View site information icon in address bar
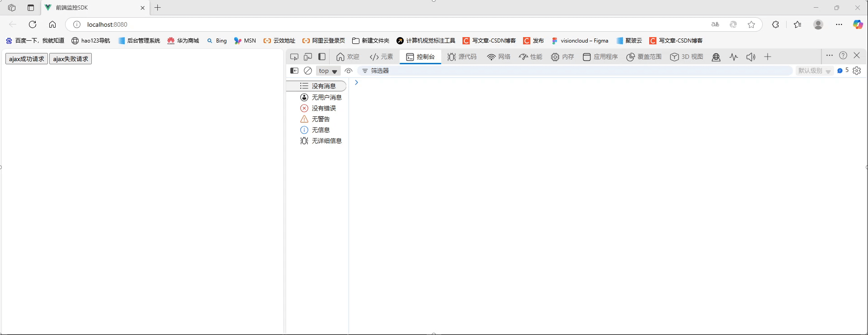The image size is (868, 335). (x=77, y=24)
